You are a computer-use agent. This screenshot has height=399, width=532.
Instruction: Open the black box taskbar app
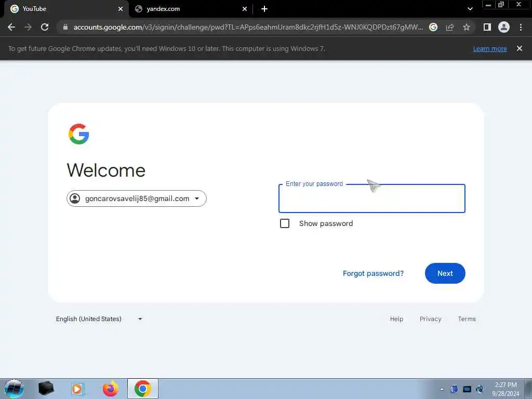pyautogui.click(x=46, y=389)
